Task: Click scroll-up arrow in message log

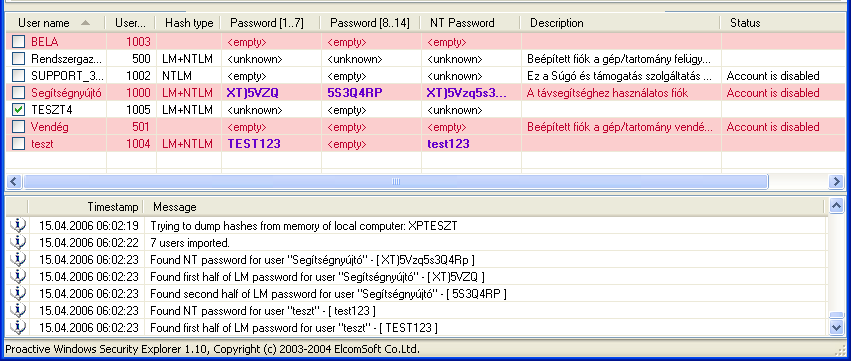Action: click(836, 206)
